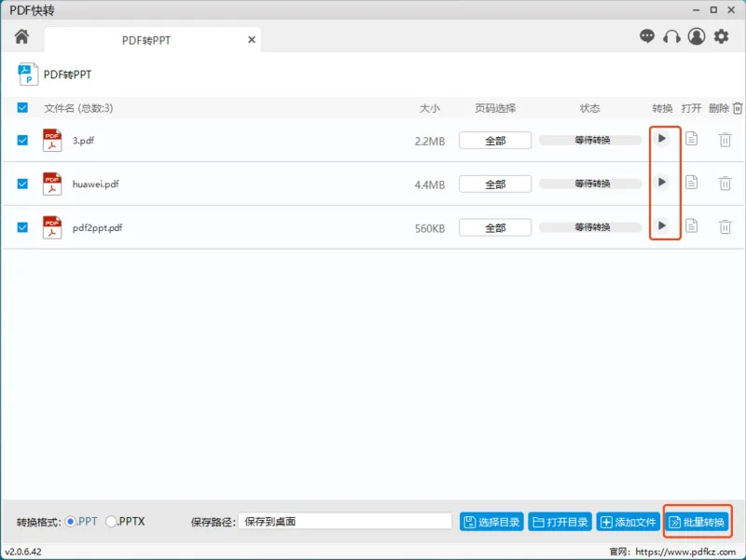Click the file name huawei.pdf
The image size is (746, 560).
(96, 184)
